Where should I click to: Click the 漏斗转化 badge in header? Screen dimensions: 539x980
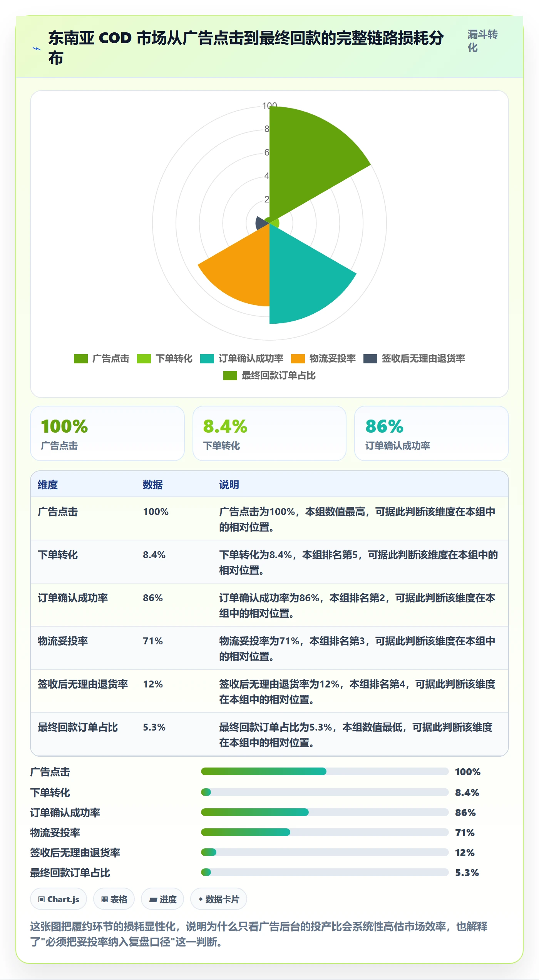pos(483,41)
